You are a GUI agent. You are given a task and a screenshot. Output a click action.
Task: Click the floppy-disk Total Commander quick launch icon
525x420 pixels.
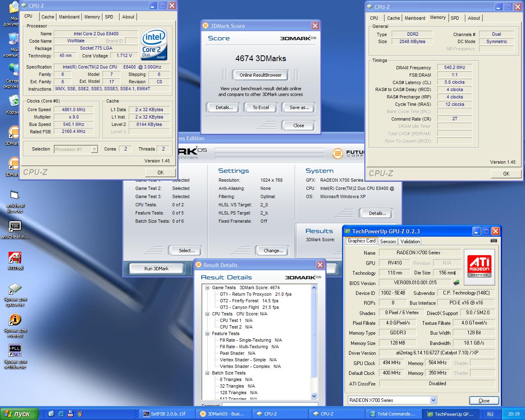point(71,414)
